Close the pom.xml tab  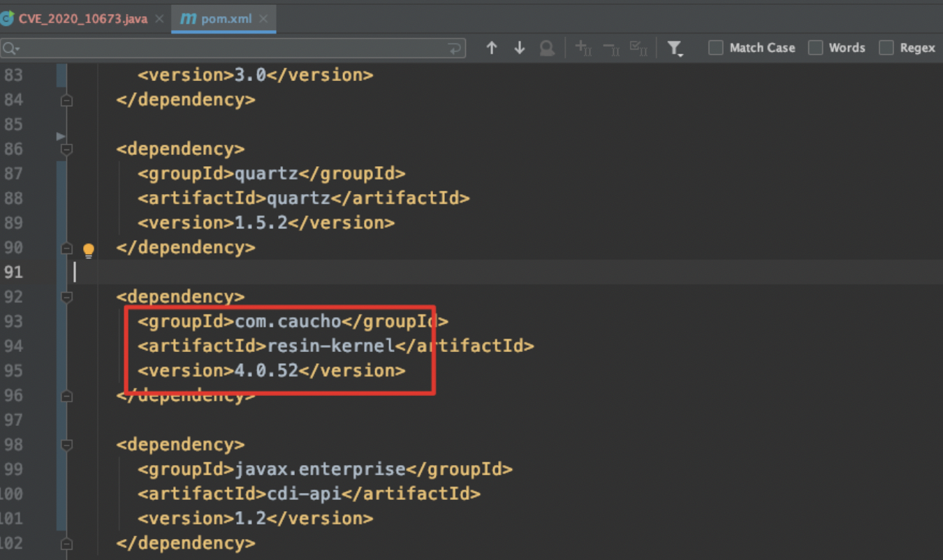coord(263,19)
